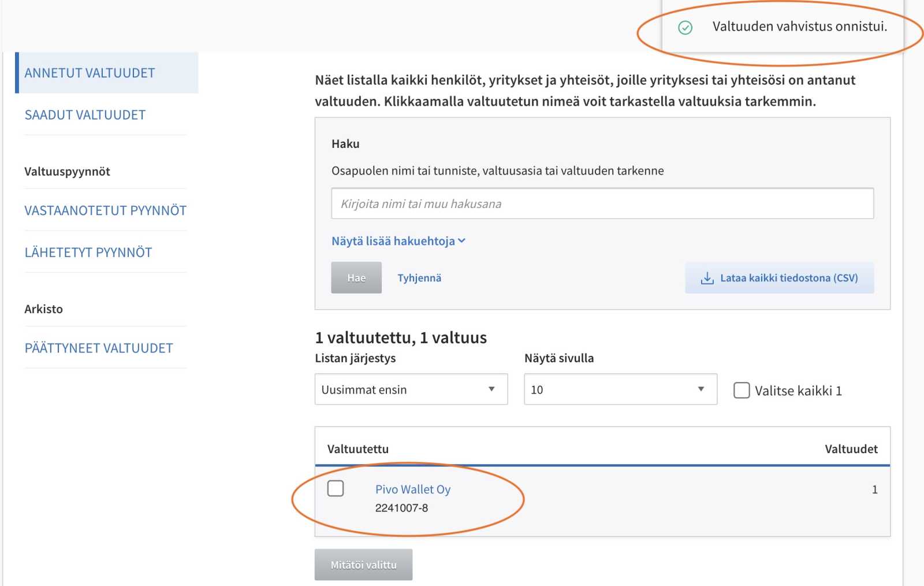The image size is (924, 586).
Task: Go to Vastaanotetut pyynnöt
Action: coord(105,210)
